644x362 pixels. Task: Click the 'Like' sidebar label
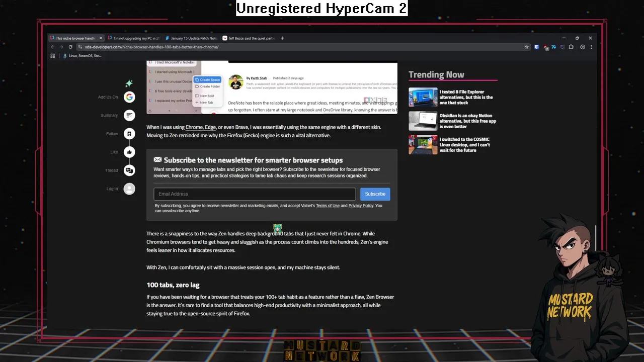[x=114, y=152]
